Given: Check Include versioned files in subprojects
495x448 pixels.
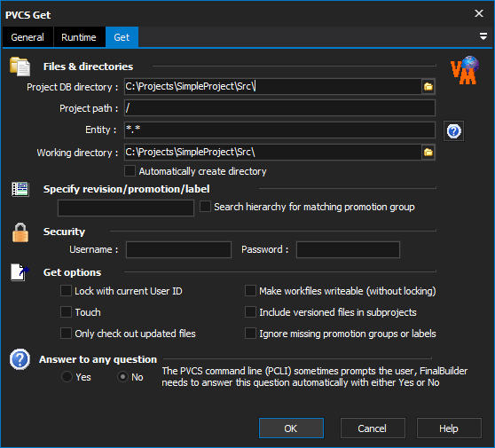Looking at the screenshot, I should [x=250, y=312].
